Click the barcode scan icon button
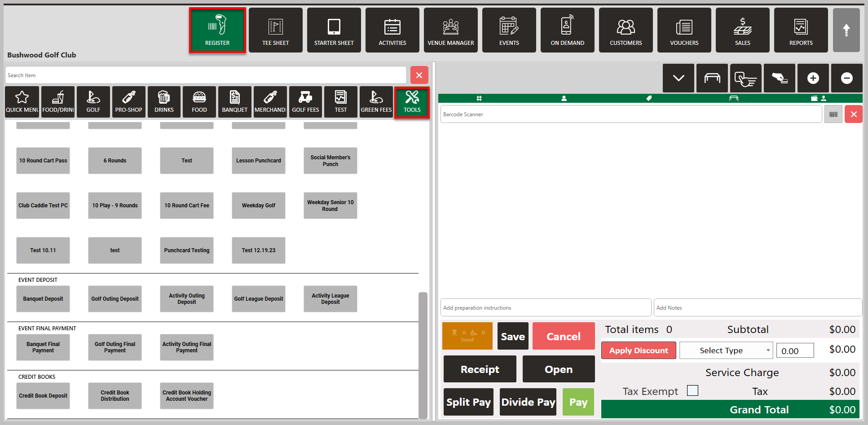Viewport: 868px width, 425px height. point(833,114)
